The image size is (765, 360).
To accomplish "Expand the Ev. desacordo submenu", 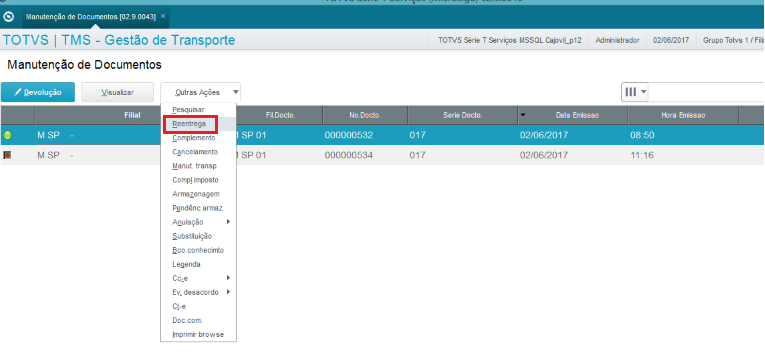I will [199, 292].
